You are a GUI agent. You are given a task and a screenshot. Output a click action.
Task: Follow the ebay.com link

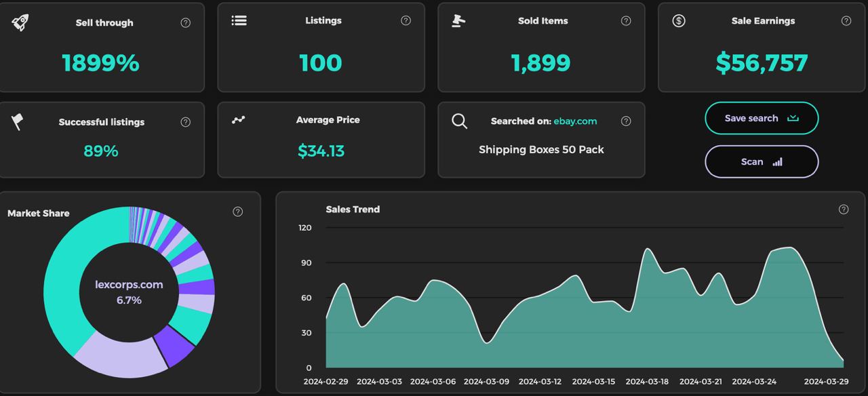click(x=575, y=121)
